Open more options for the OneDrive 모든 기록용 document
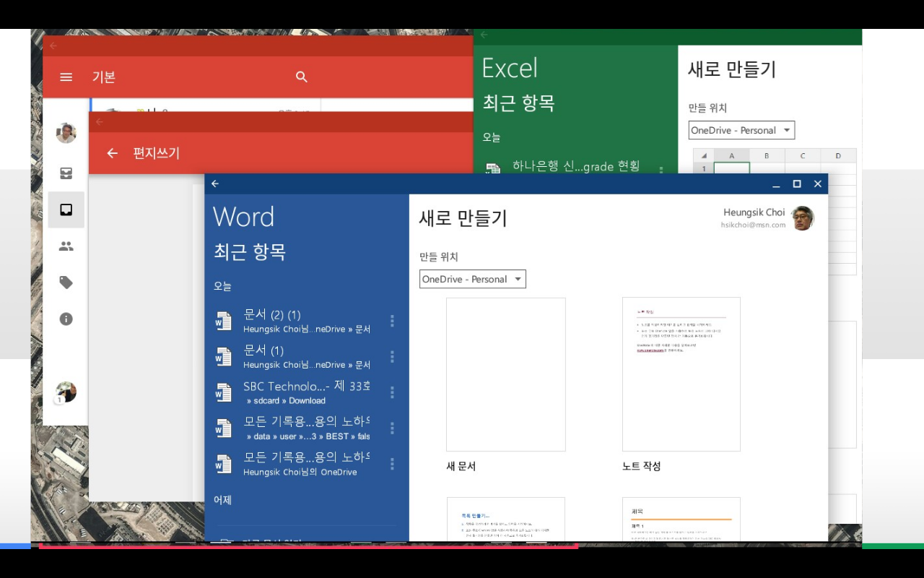The image size is (924, 578). (x=392, y=464)
